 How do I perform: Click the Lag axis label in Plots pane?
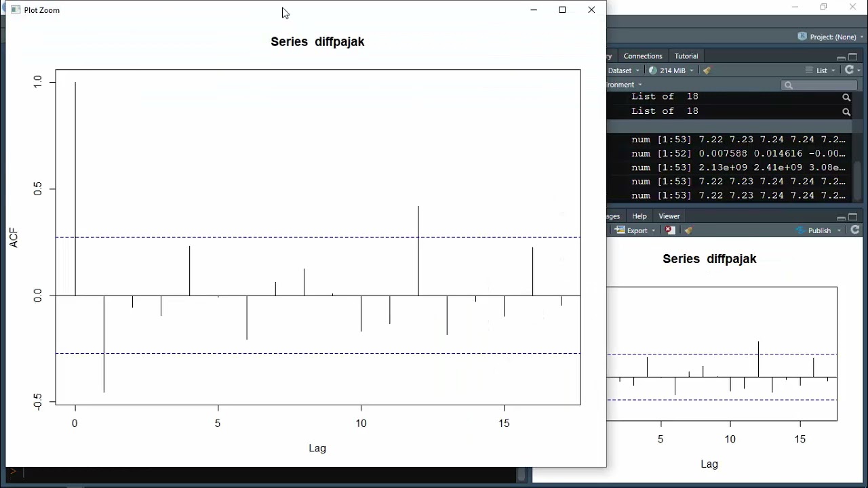click(709, 464)
